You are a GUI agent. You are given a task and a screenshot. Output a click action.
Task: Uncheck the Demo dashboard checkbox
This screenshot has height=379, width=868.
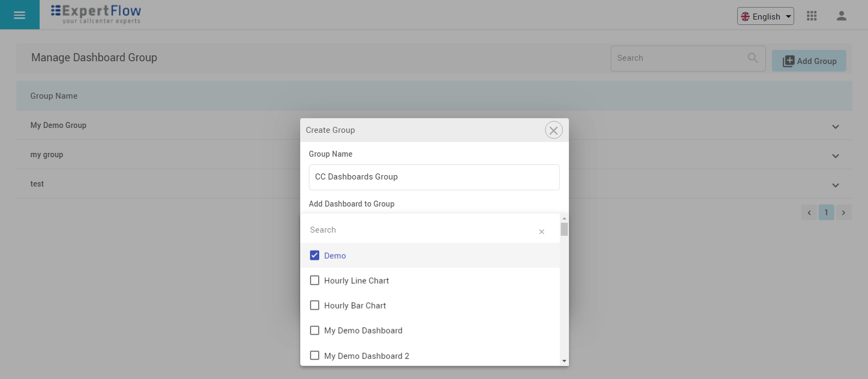pos(314,255)
